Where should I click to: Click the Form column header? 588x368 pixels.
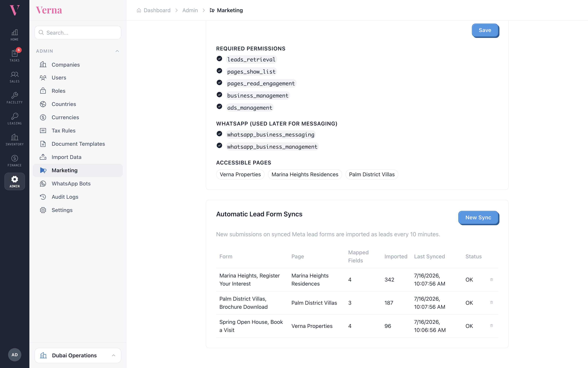(226, 256)
